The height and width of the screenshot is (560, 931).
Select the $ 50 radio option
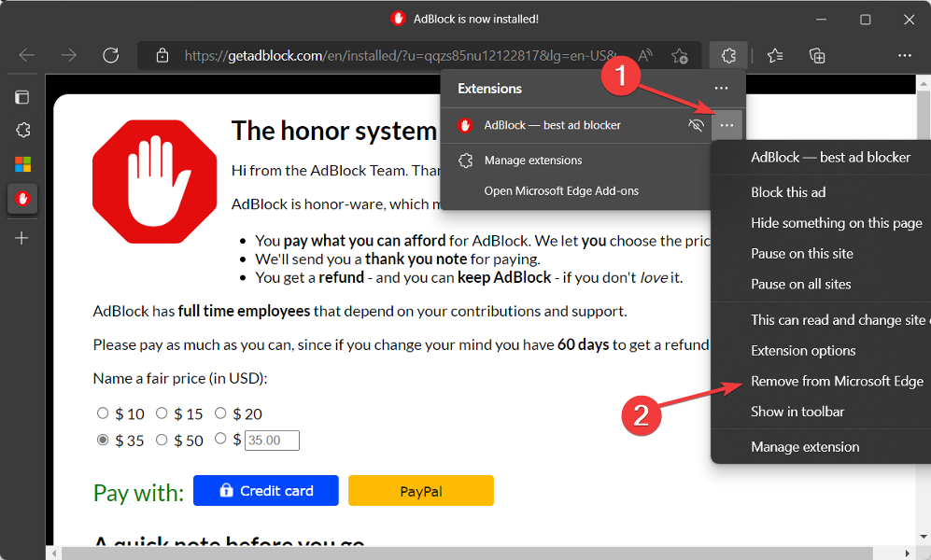[162, 440]
